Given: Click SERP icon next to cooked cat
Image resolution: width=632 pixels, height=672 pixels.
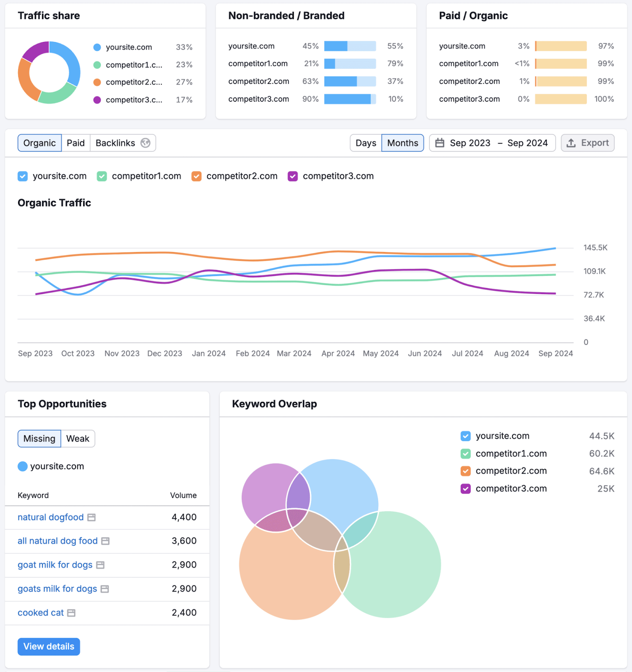Looking at the screenshot, I should (x=71, y=613).
